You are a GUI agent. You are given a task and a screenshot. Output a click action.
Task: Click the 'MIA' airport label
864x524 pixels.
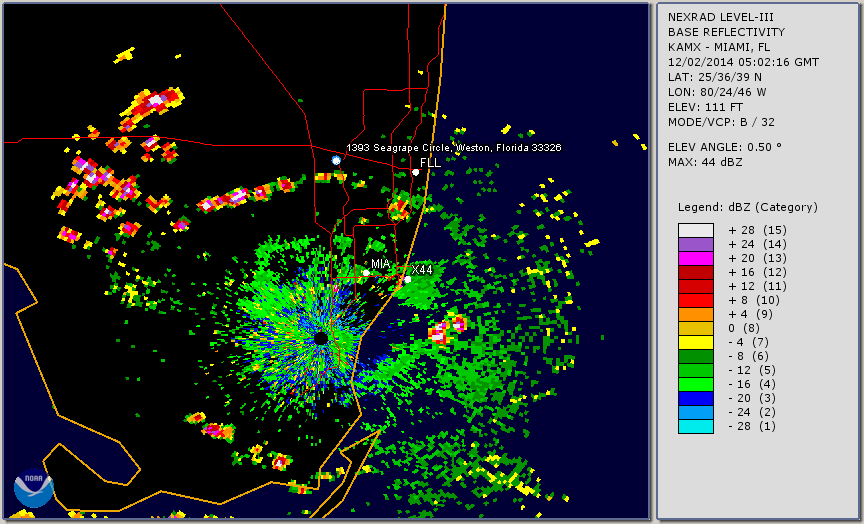[x=381, y=264]
